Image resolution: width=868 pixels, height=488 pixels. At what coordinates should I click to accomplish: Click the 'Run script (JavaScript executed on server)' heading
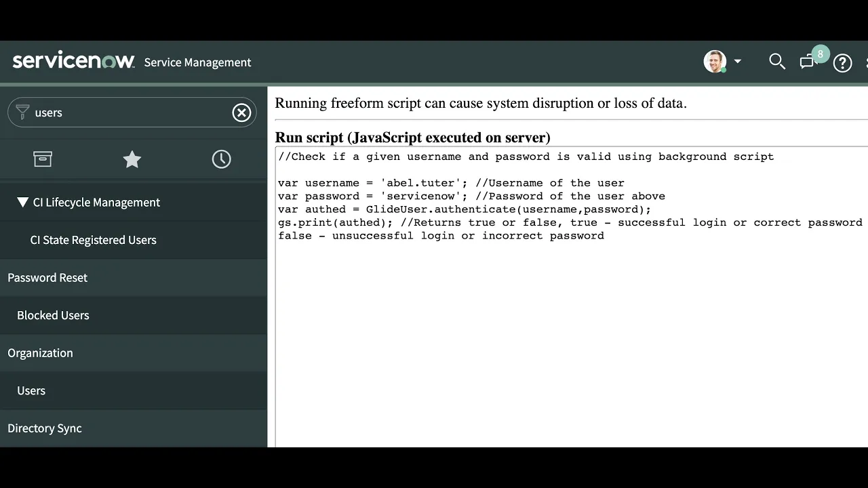click(x=412, y=138)
